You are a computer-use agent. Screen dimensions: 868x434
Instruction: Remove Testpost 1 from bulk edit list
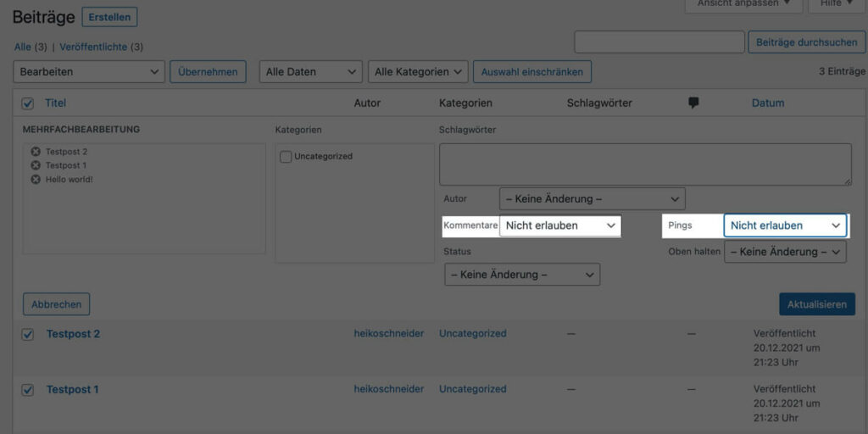click(x=36, y=165)
